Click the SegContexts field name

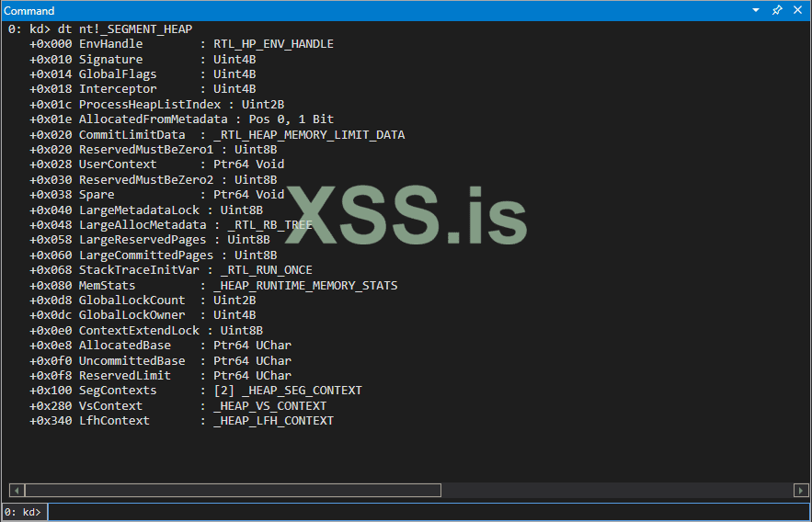[118, 391]
